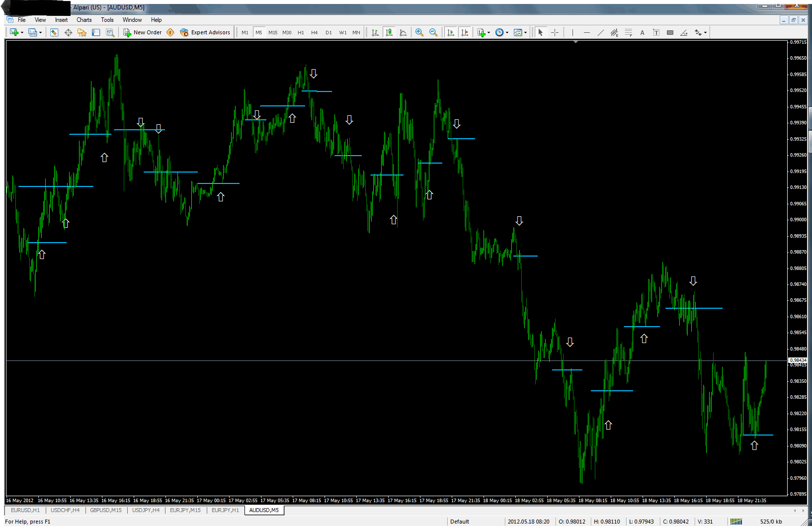Select the equidistant channel tool
Image resolution: width=812 pixels, height=530 pixels.
coord(614,32)
